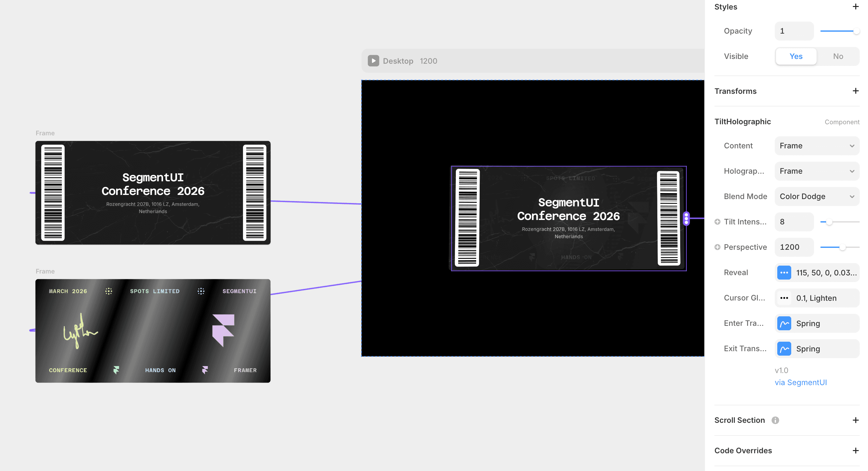Expand Code Overrides section

coord(855,450)
